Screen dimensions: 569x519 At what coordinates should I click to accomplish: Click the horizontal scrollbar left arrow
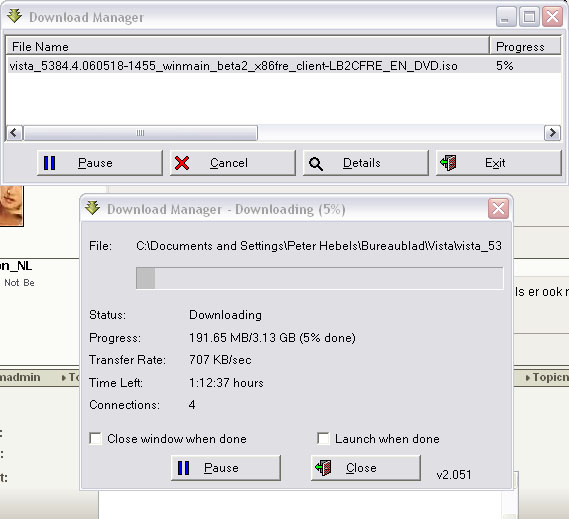tap(15, 133)
